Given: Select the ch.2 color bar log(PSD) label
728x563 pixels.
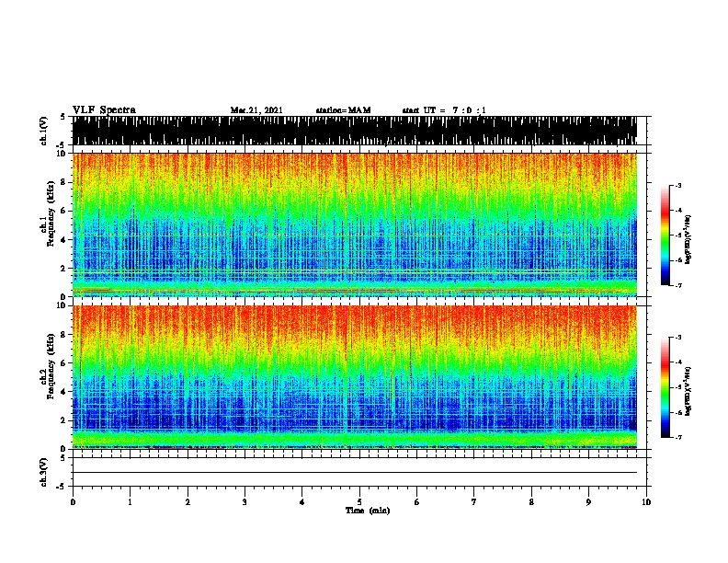Looking at the screenshot, I should (688, 391).
